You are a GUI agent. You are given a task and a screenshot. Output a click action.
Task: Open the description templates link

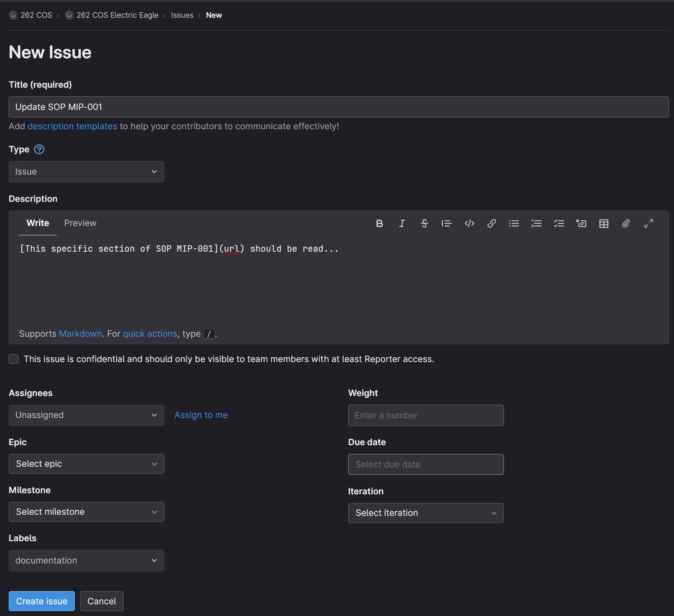72,126
